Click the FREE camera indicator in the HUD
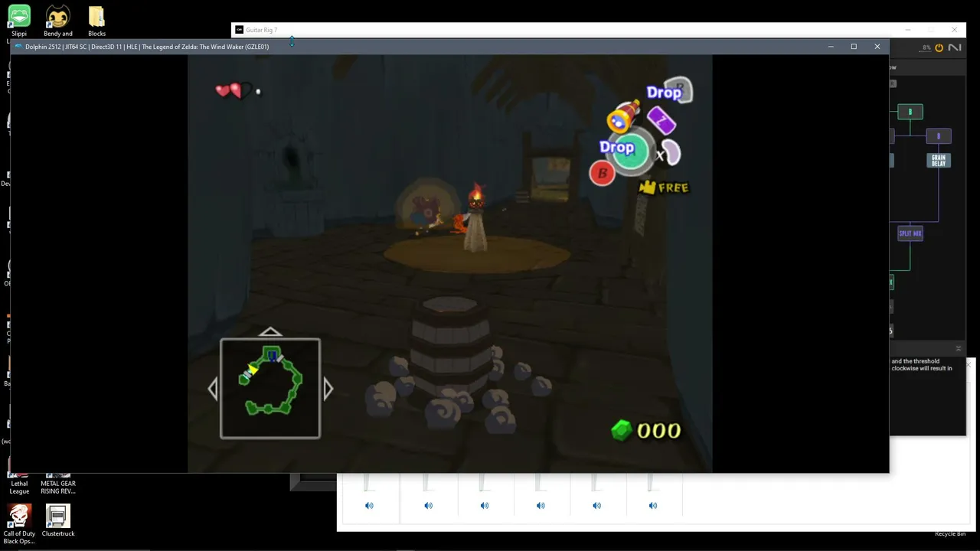Screen dimensions: 980x551 point(664,187)
